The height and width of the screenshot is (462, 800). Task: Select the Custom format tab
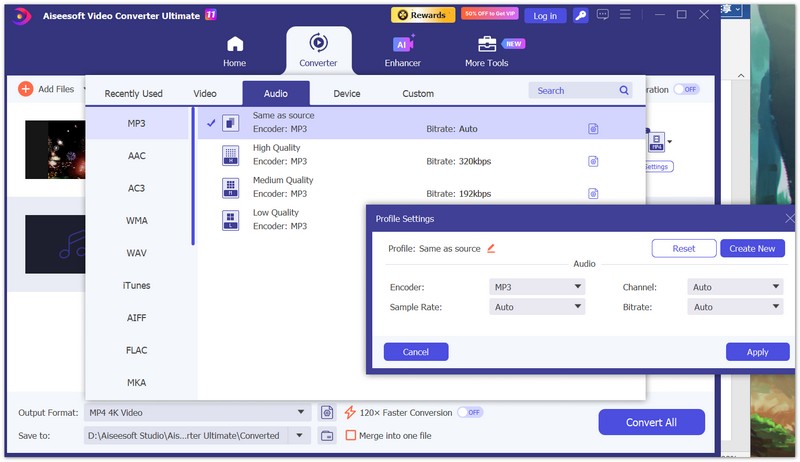pos(418,93)
